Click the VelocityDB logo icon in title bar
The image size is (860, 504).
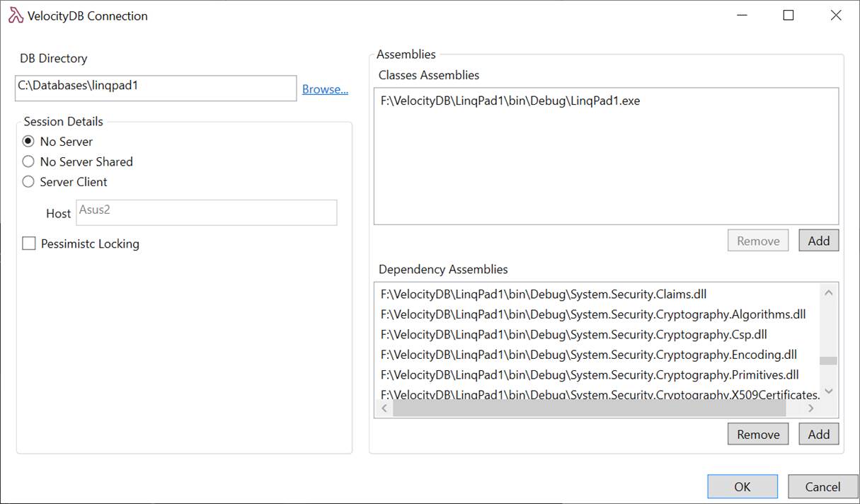click(15, 16)
